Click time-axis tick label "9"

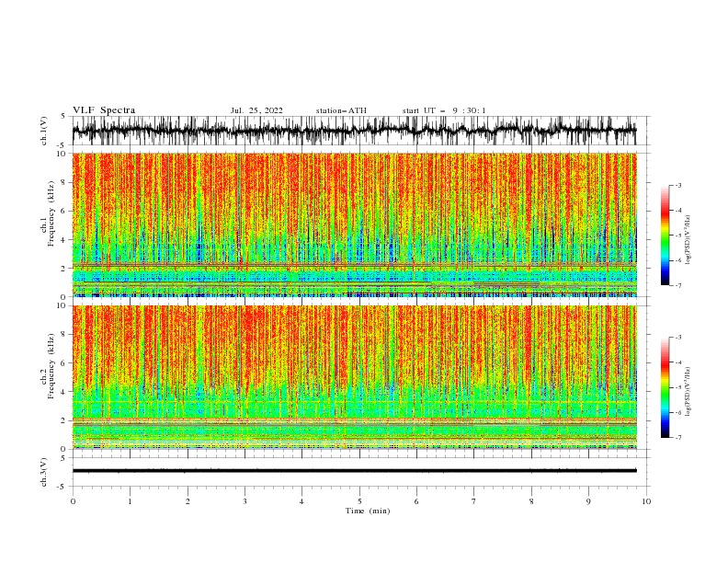point(588,501)
